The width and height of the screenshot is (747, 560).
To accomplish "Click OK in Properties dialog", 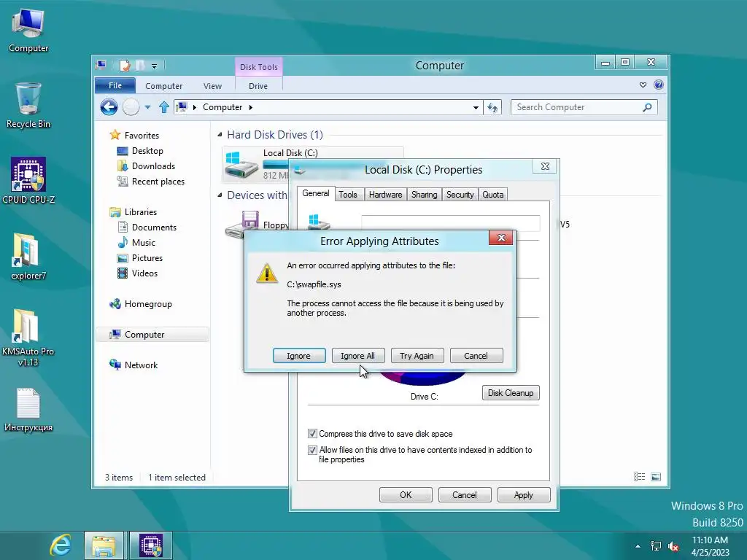I will tap(406, 495).
